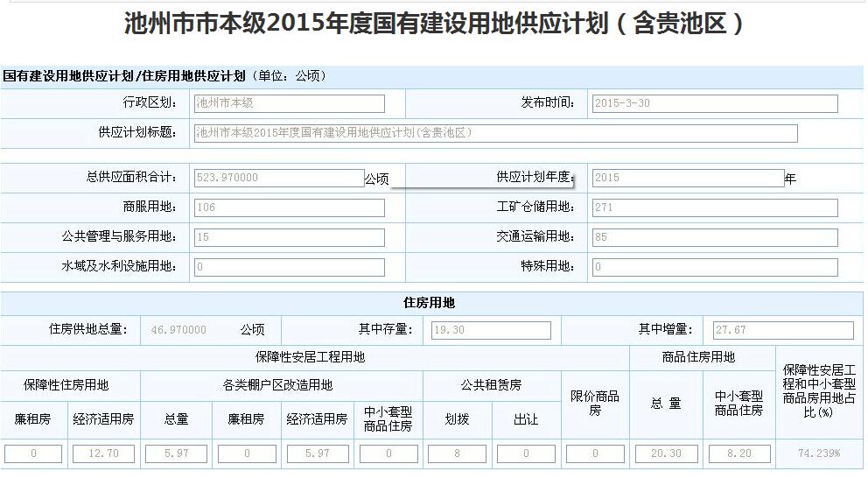
Task: Select the 商服用地 input box
Action: tap(289, 207)
